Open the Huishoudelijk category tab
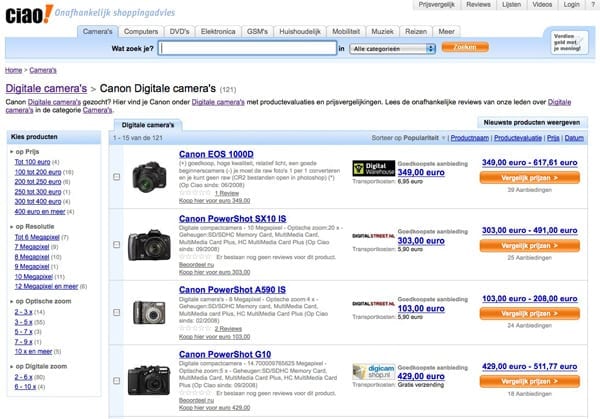 [x=300, y=31]
